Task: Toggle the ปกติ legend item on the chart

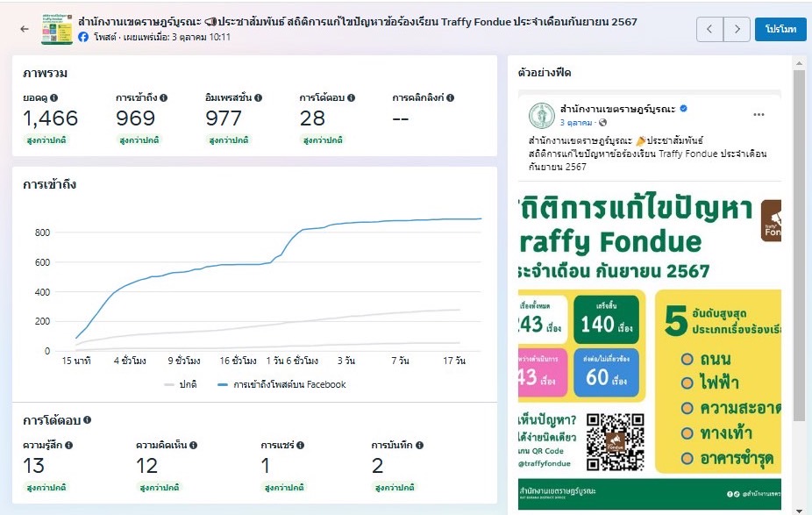Action: pos(181,384)
